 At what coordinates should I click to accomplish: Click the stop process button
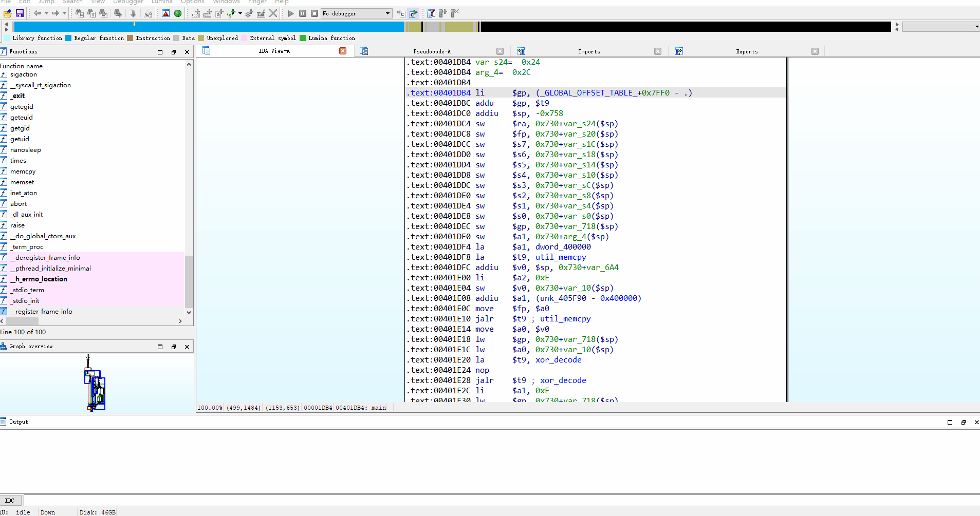point(315,13)
